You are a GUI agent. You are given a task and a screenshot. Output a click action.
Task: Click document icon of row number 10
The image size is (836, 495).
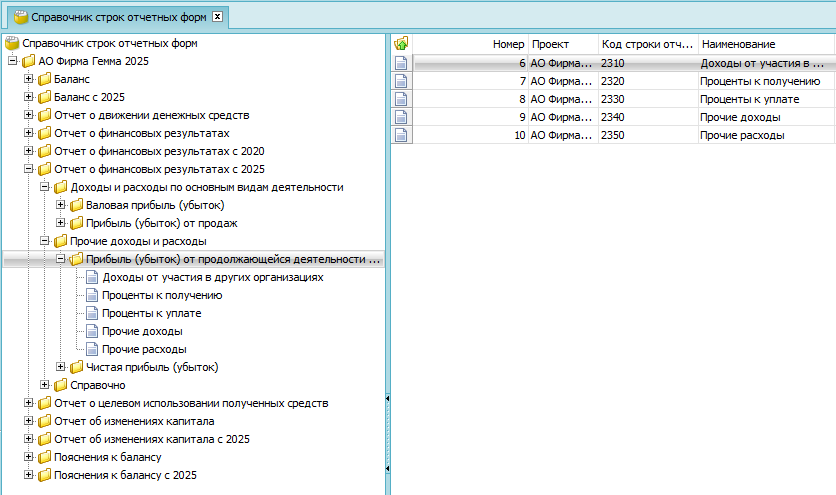[402, 135]
